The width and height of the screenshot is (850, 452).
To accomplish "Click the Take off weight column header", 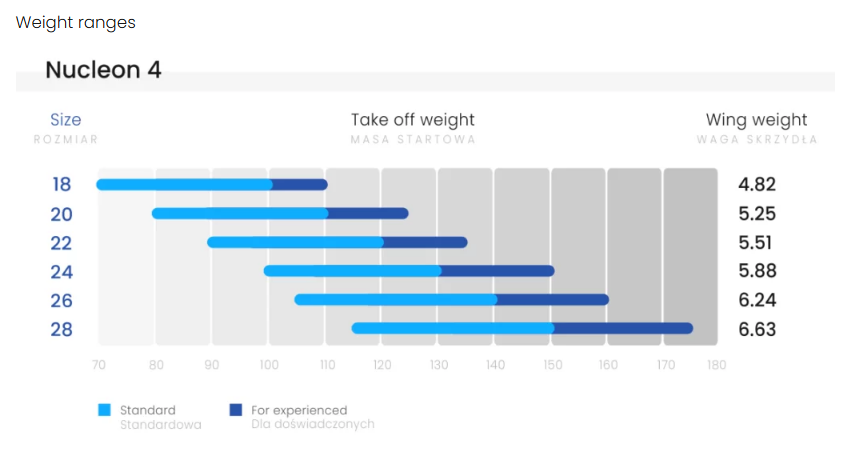I will coord(412,120).
